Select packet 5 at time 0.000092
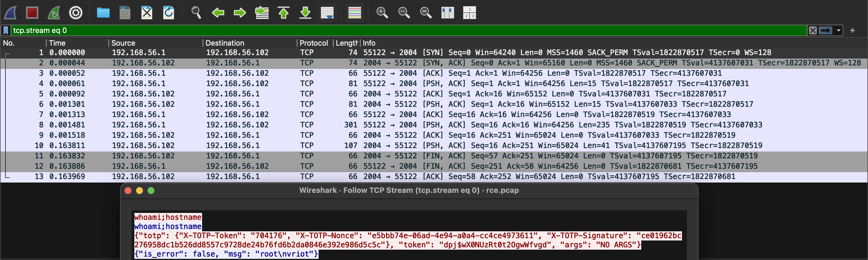The image size is (868, 260). [434, 94]
